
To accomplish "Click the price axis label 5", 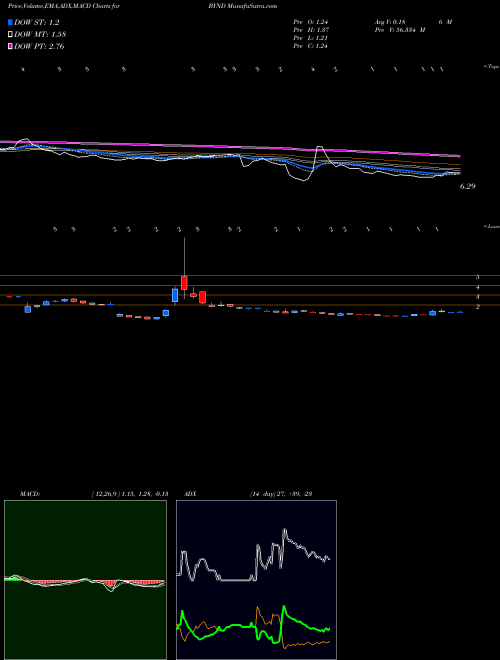I will [478, 277].
